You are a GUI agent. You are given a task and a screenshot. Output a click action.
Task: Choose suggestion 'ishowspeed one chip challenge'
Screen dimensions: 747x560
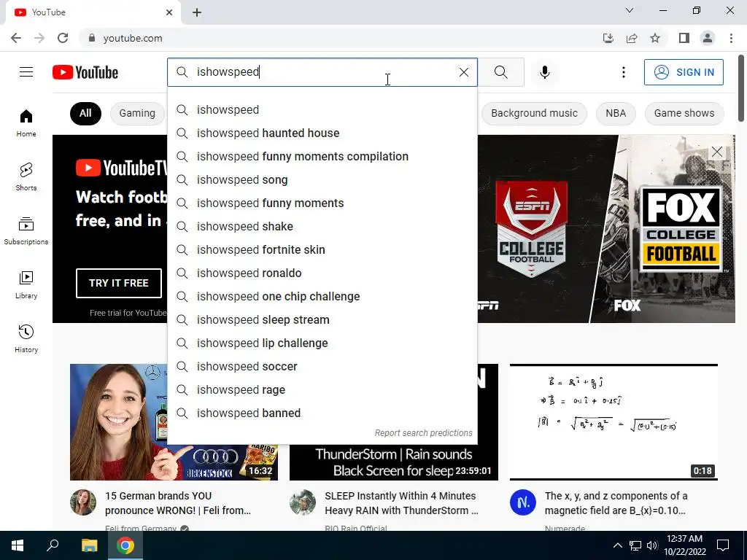point(322,296)
